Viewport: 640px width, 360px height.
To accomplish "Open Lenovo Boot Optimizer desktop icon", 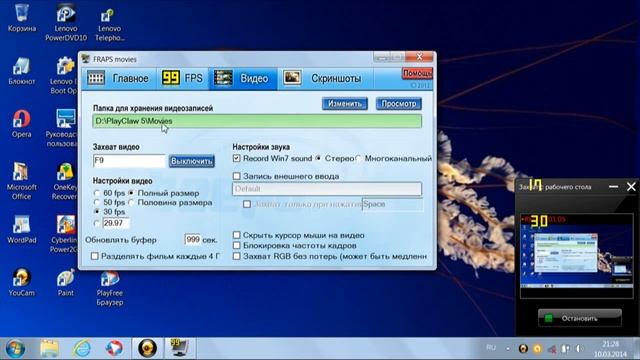I will pyautogui.click(x=63, y=76).
